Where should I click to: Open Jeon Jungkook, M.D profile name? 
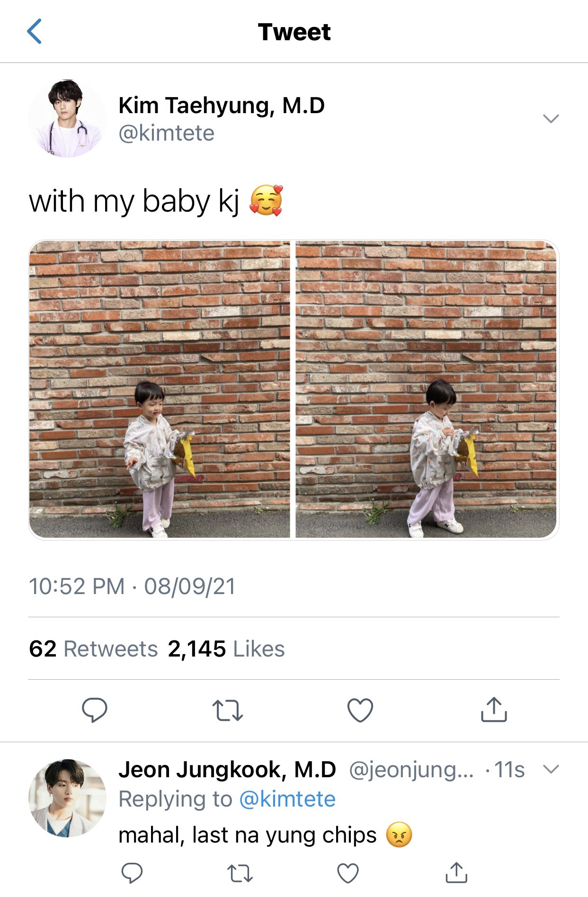click(227, 770)
